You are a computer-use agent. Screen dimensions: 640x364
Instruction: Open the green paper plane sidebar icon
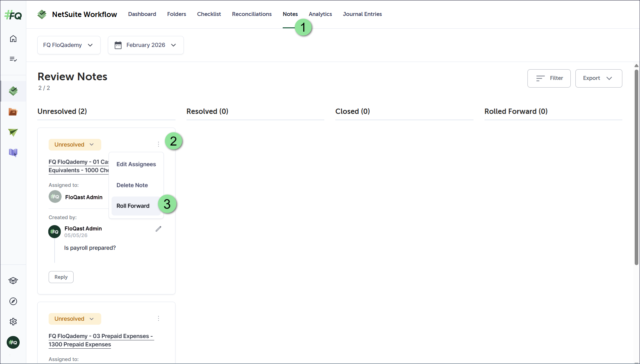(13, 132)
